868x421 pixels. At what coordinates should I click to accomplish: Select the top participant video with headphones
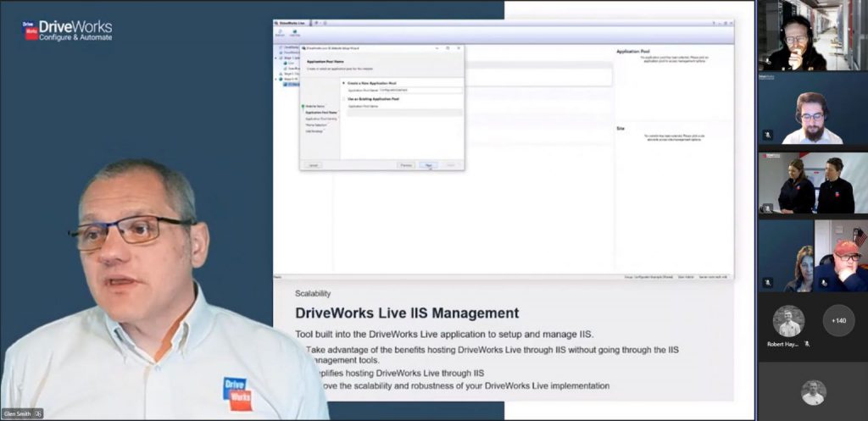[813, 36]
